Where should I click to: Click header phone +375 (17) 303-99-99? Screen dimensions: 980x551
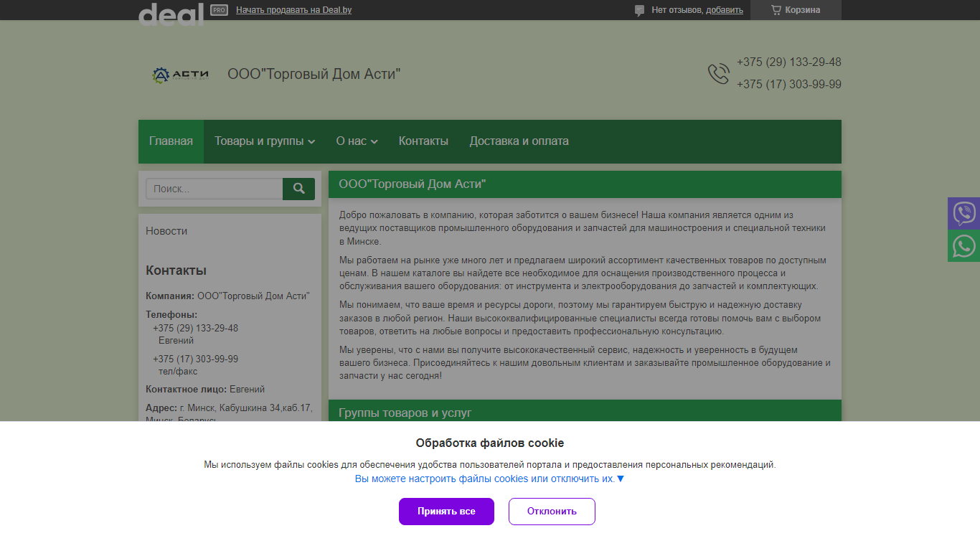point(788,85)
